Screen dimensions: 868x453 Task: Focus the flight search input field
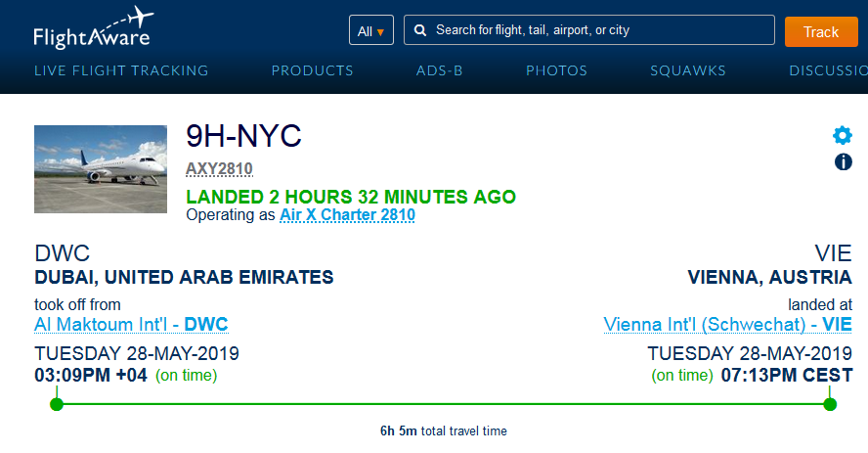pos(596,30)
